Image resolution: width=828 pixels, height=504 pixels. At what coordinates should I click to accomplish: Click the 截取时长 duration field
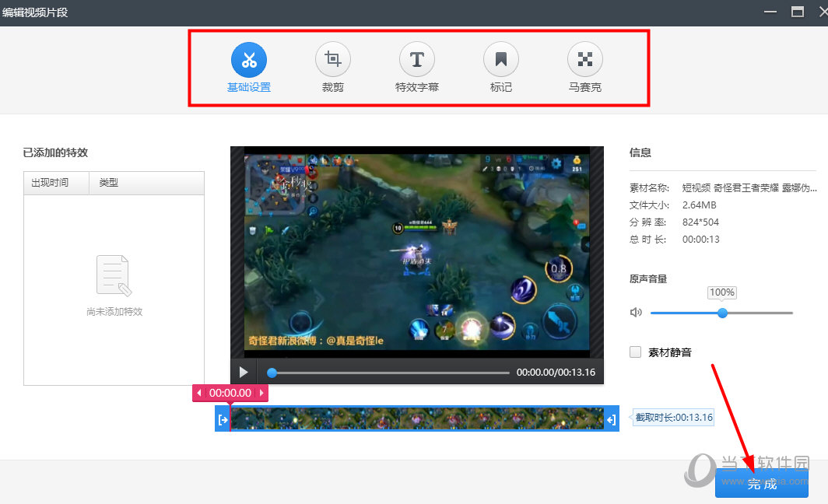672,417
